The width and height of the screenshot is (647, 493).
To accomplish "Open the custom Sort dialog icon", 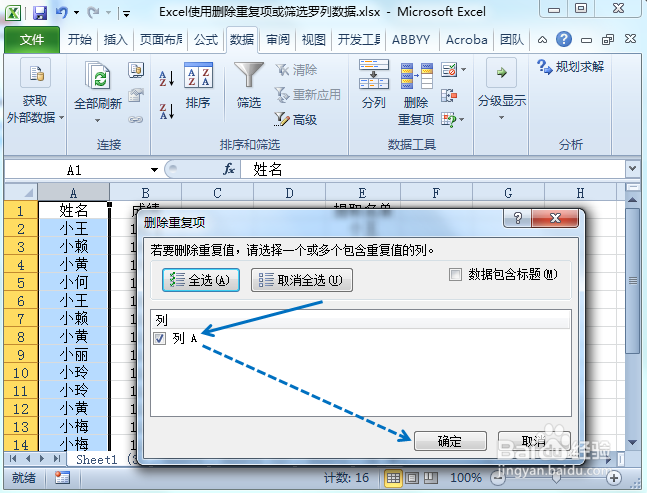I will (198, 75).
